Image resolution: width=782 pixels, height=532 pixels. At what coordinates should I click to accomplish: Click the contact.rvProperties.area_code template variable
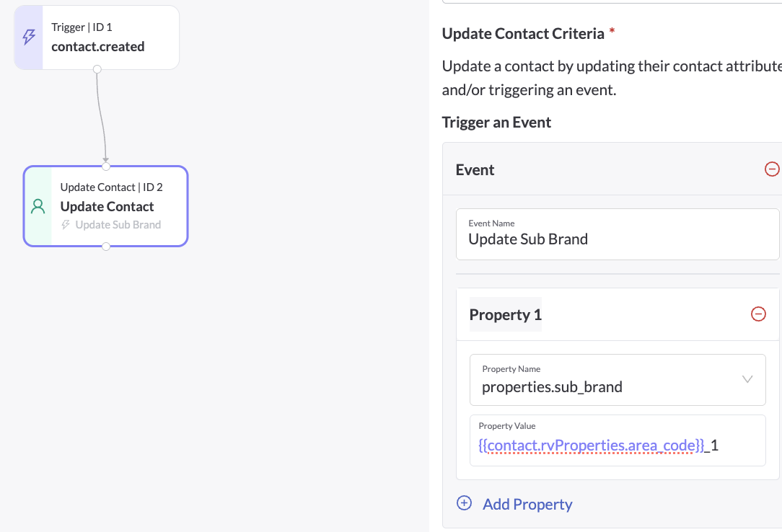[x=591, y=445]
